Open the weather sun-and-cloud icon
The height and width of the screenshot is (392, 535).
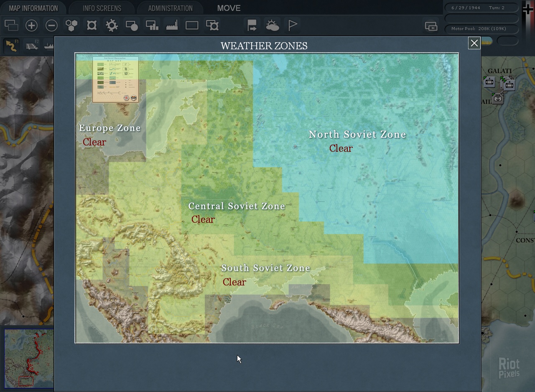[x=273, y=25]
